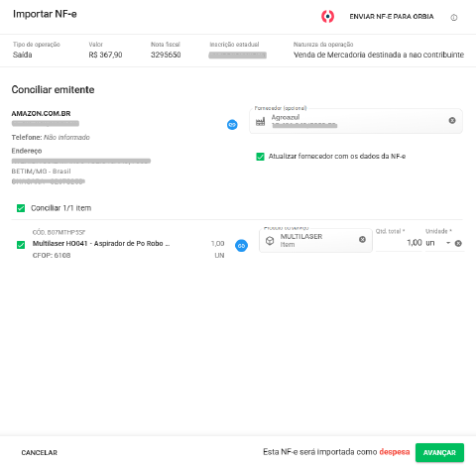
Task: Click the emitente supplier link icon
Action: [x=232, y=125]
